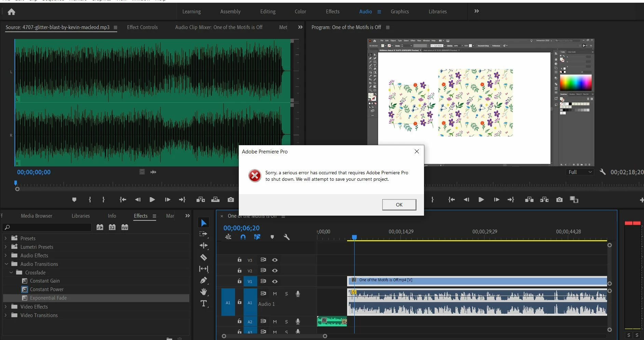Toggle Linked Selection in the Timeline
This screenshot has width=644, height=340.
257,237
